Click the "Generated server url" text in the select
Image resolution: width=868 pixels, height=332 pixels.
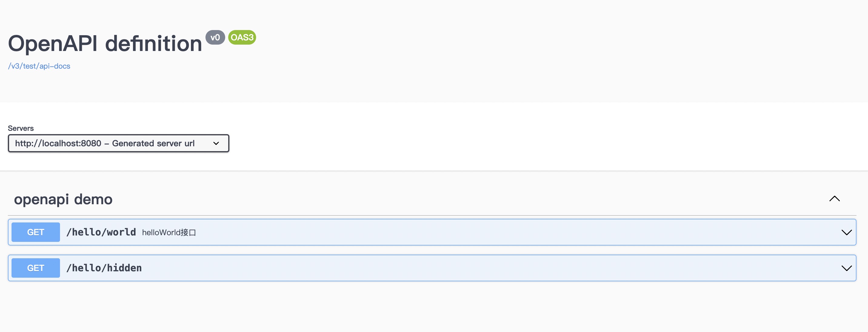pyautogui.click(x=153, y=144)
